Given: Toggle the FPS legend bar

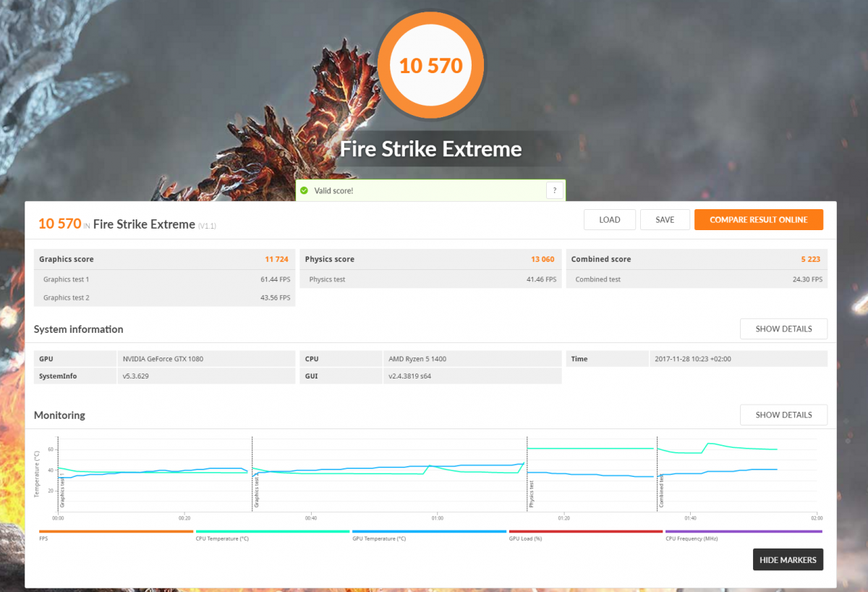Looking at the screenshot, I should pyautogui.click(x=116, y=531).
